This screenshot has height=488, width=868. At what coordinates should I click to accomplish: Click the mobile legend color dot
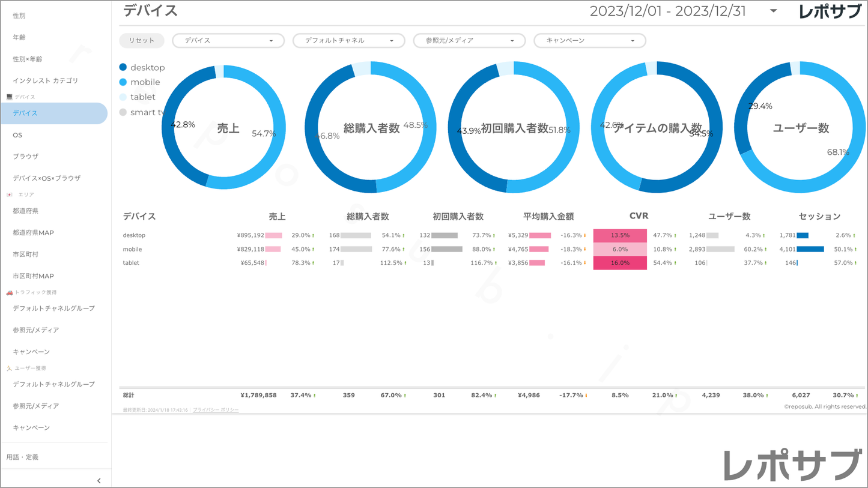click(123, 82)
